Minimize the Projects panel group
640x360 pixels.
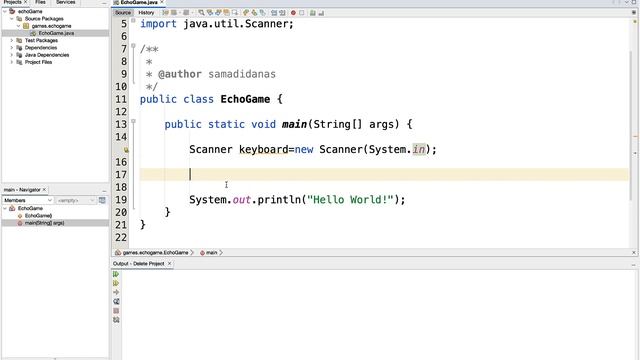tap(104, 2)
